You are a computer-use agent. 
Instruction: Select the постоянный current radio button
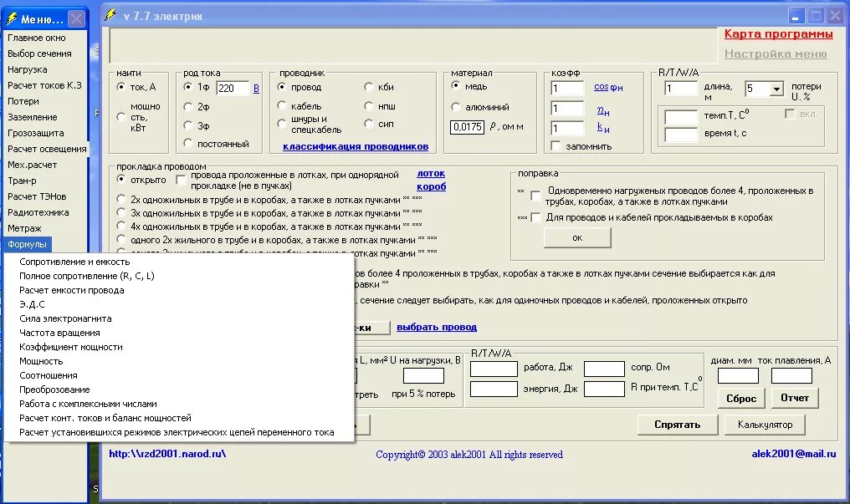[188, 143]
